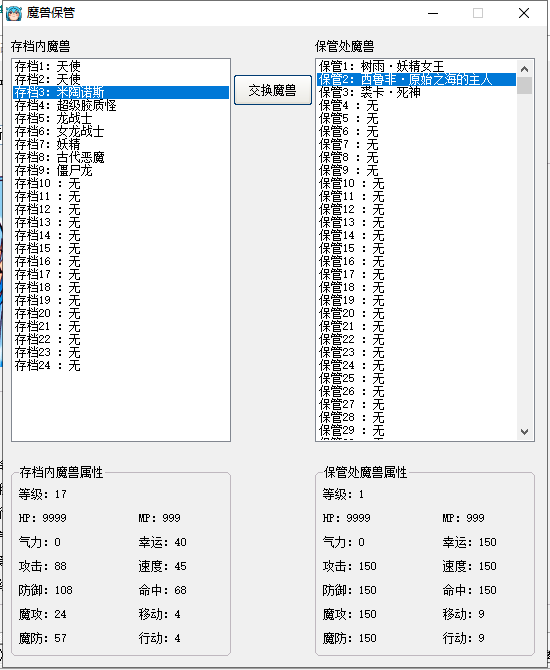The width and height of the screenshot is (550, 670).
Task: Select empty slot 存档20
Action: point(121,314)
